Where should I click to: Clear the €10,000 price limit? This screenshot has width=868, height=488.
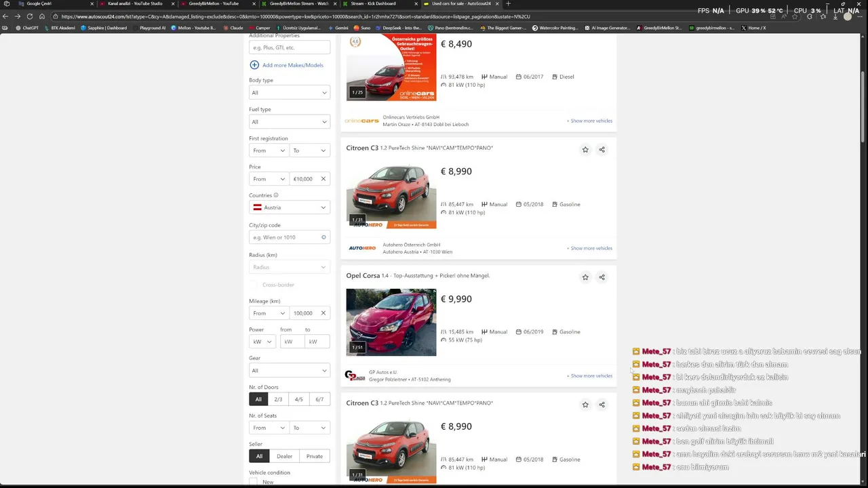point(323,179)
